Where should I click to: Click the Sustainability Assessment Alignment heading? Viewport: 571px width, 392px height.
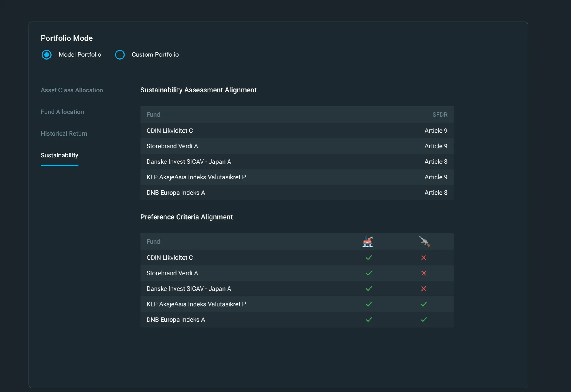(x=198, y=90)
